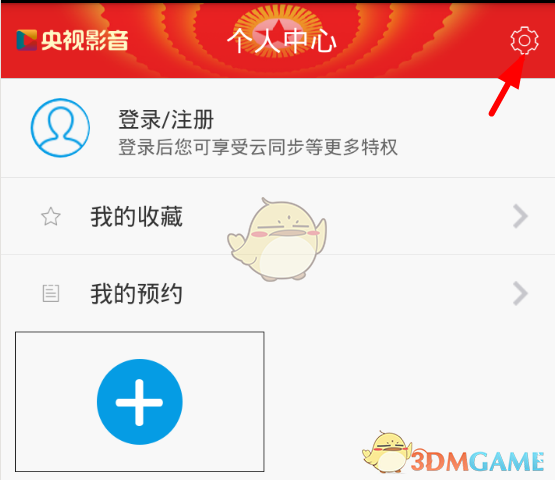Expand 我的收藏 with its right chevron
The image size is (555, 480).
(520, 216)
